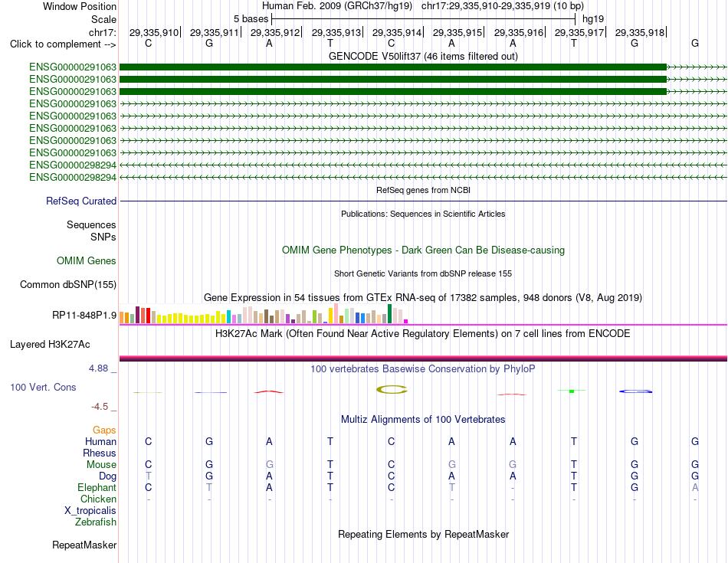This screenshot has width=728, height=563.
Task: Click the large olive C conservation logo
Action: pyautogui.click(x=392, y=389)
